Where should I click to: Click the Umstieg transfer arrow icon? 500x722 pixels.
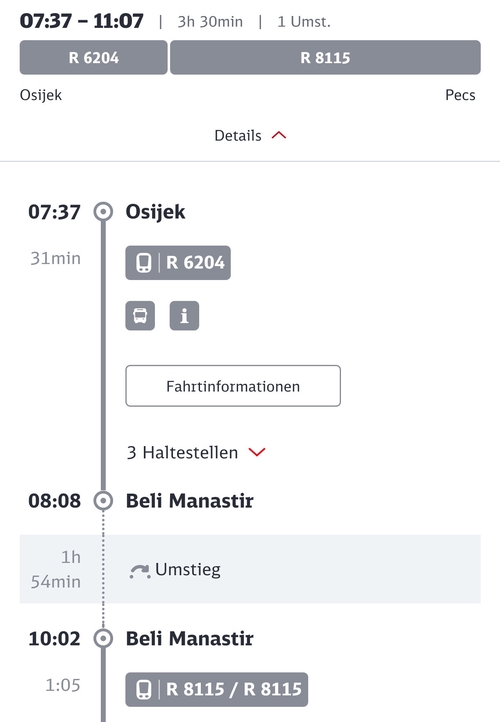coord(140,571)
